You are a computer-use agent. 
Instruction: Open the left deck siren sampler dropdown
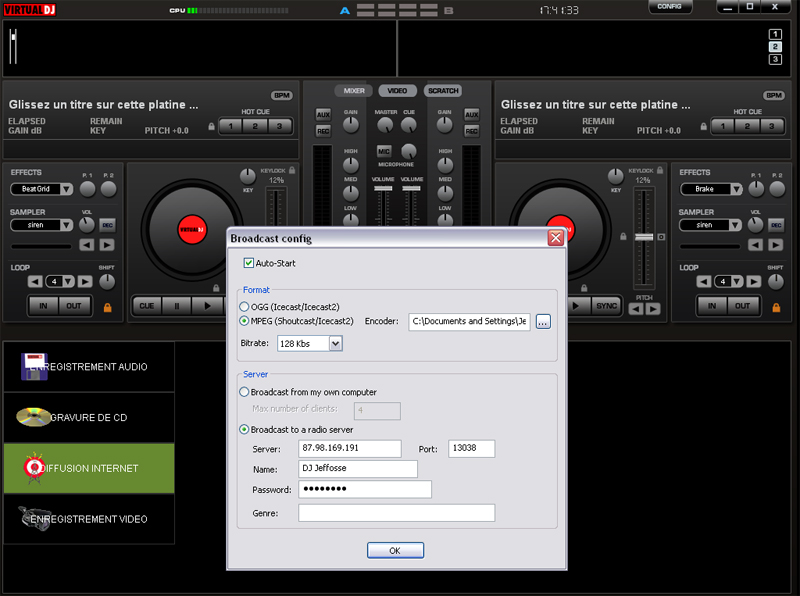[67, 225]
